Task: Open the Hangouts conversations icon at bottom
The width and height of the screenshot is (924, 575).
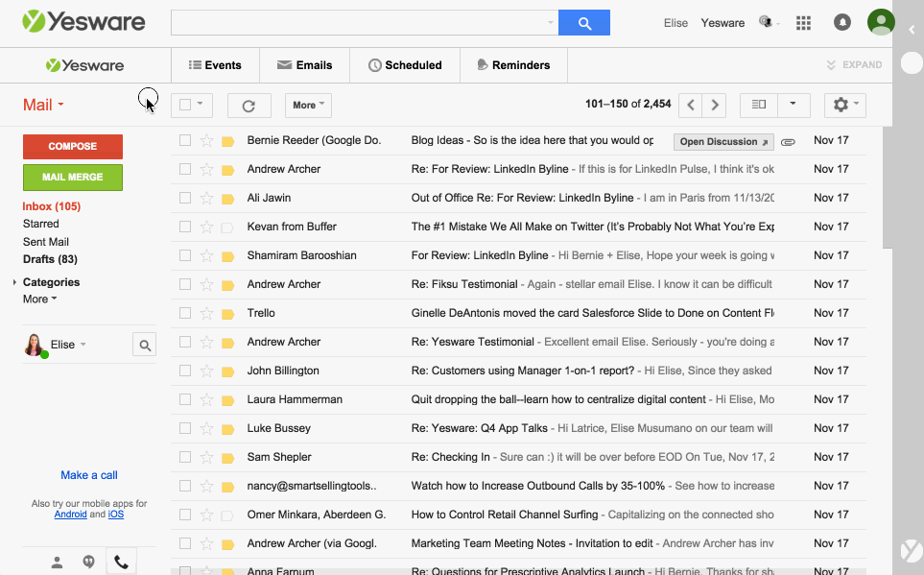Action: click(x=89, y=562)
